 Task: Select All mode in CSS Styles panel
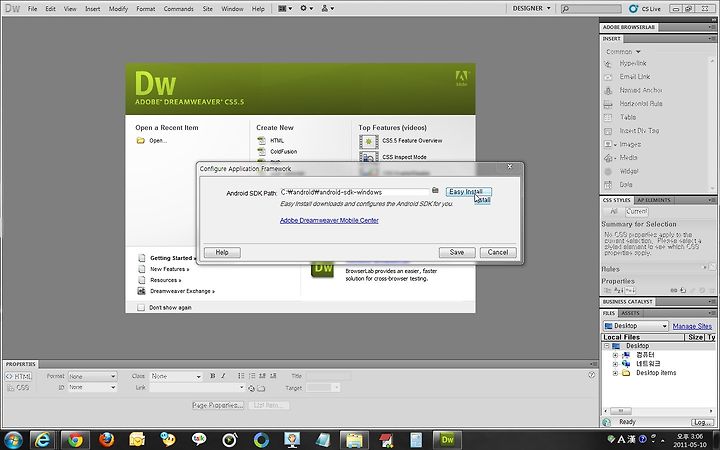tap(613, 211)
